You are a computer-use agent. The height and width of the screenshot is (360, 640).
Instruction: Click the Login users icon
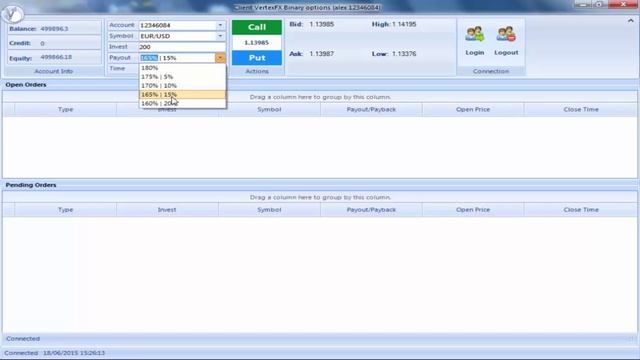(475, 34)
